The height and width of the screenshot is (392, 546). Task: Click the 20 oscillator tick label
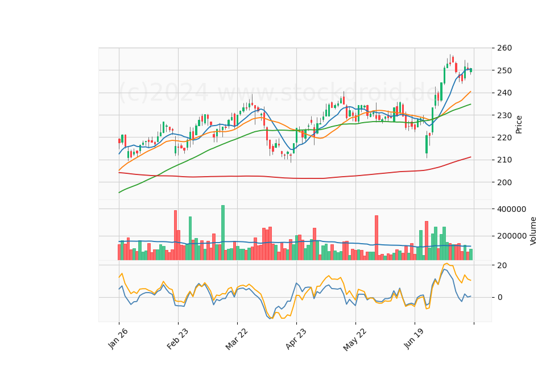[502, 265]
